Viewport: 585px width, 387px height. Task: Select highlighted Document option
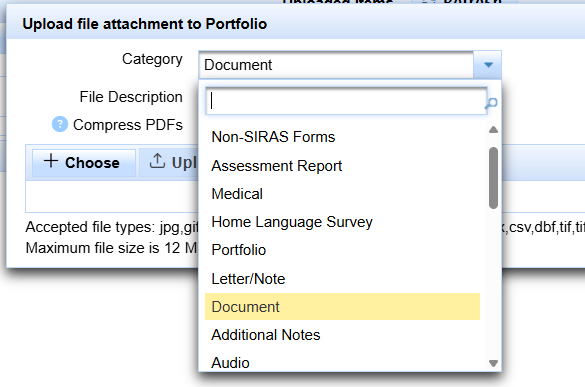pyautogui.click(x=342, y=307)
